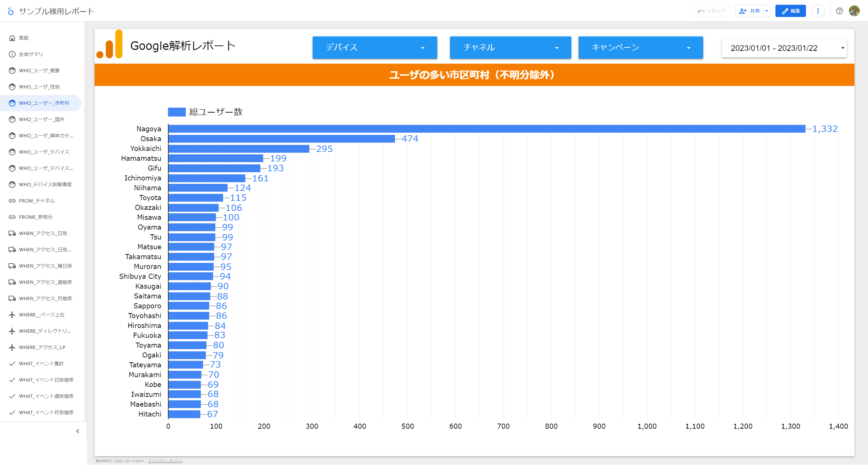Image resolution: width=868 pixels, height=465 pixels.
Task: Go to the WHO_ユーザ_性別 page
Action: 39,87
